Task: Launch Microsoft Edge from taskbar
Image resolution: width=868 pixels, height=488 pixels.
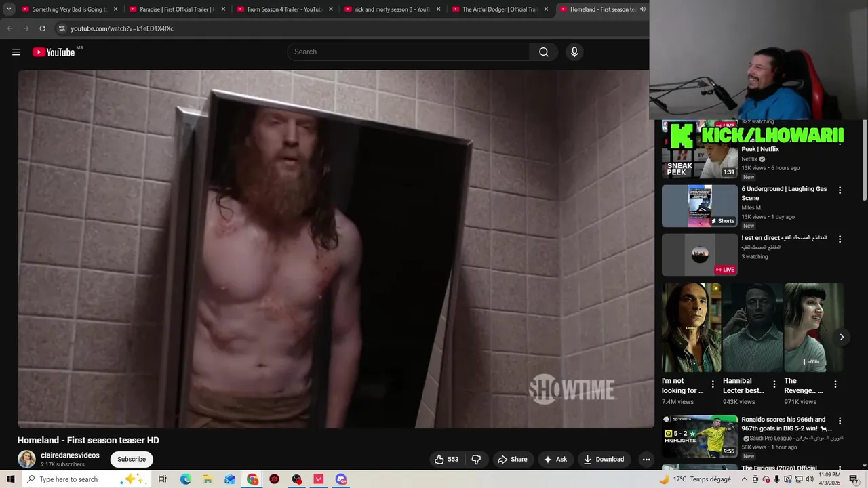Action: 185,479
